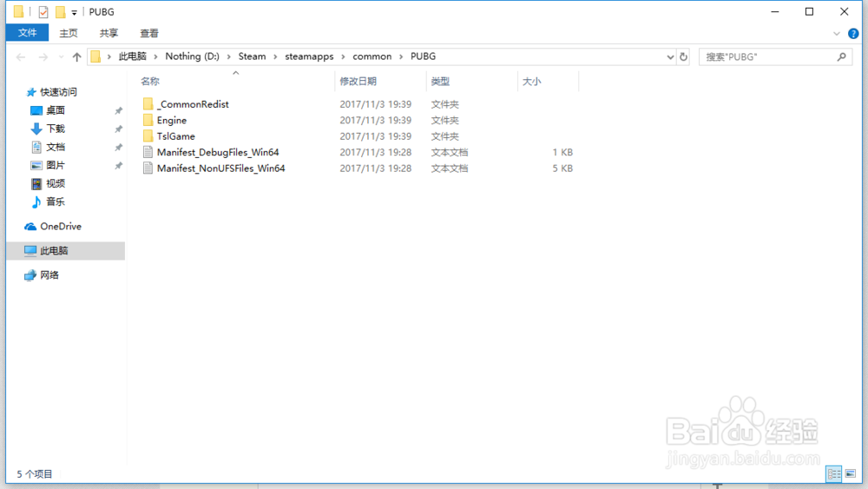
Task: Select the Engine folder icon
Action: pyautogui.click(x=148, y=120)
